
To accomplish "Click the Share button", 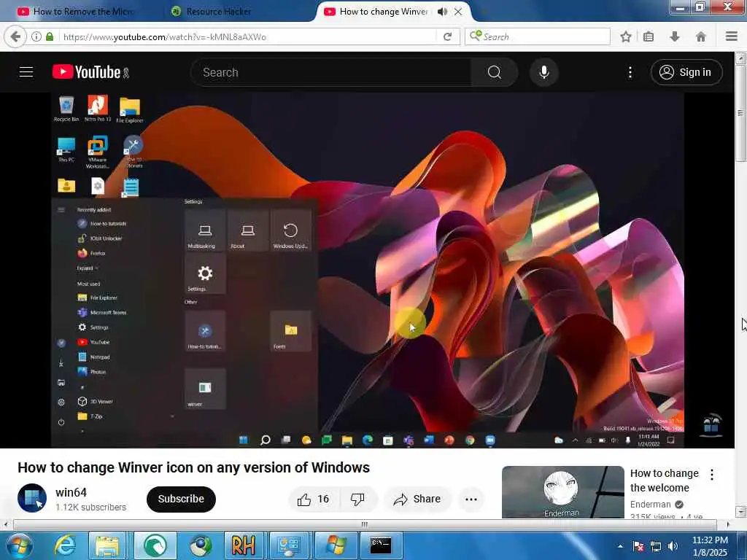I will pyautogui.click(x=417, y=499).
